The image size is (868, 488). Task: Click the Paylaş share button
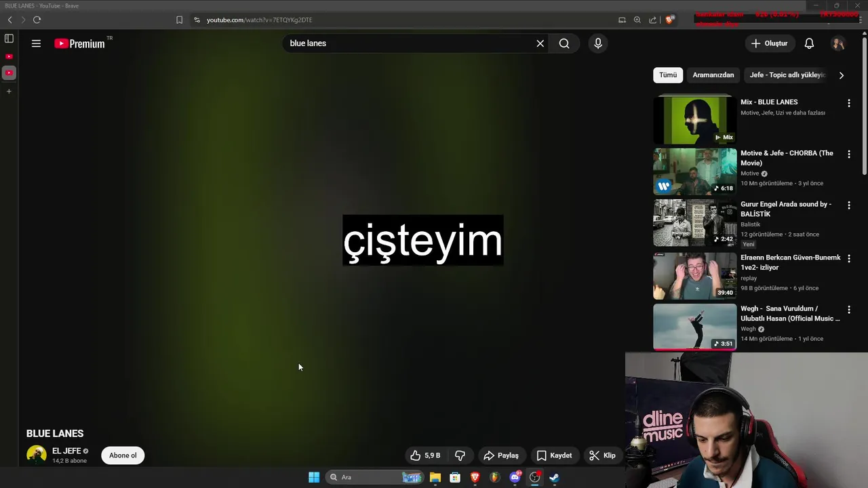coord(500,455)
